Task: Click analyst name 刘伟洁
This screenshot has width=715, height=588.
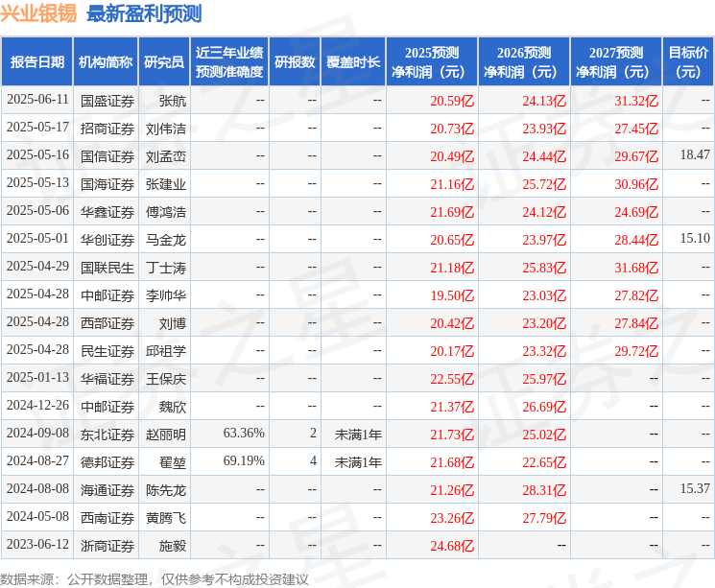Action: [x=165, y=129]
